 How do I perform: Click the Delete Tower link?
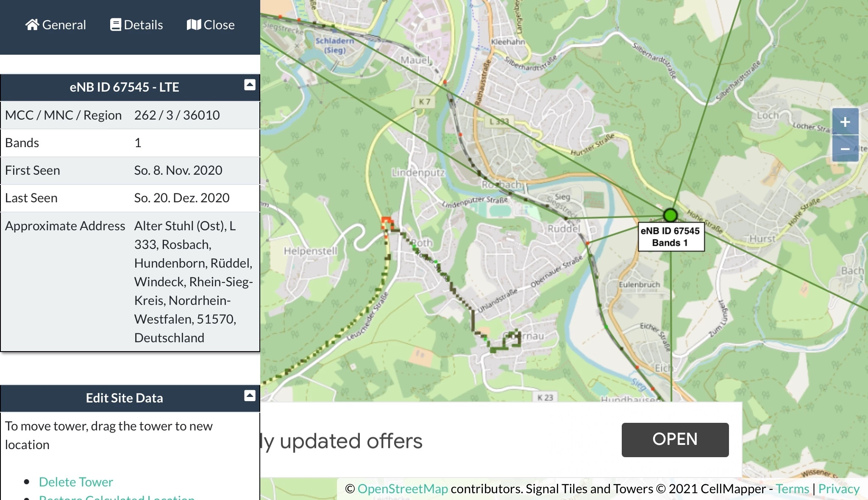[76, 482]
